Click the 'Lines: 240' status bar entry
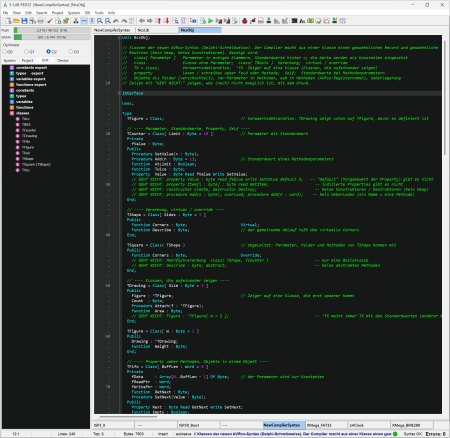Image resolution: width=450 pixels, height=438 pixels. 66,434
